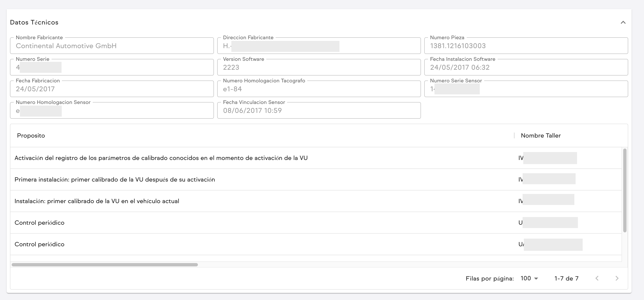Click the column separator before Nombre Taller
The width and height of the screenshot is (644, 300).
click(514, 135)
